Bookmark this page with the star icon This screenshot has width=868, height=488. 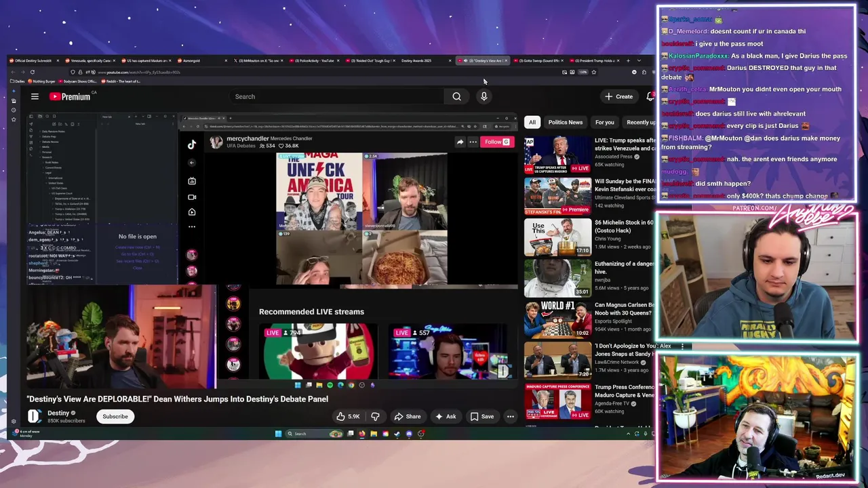point(594,72)
